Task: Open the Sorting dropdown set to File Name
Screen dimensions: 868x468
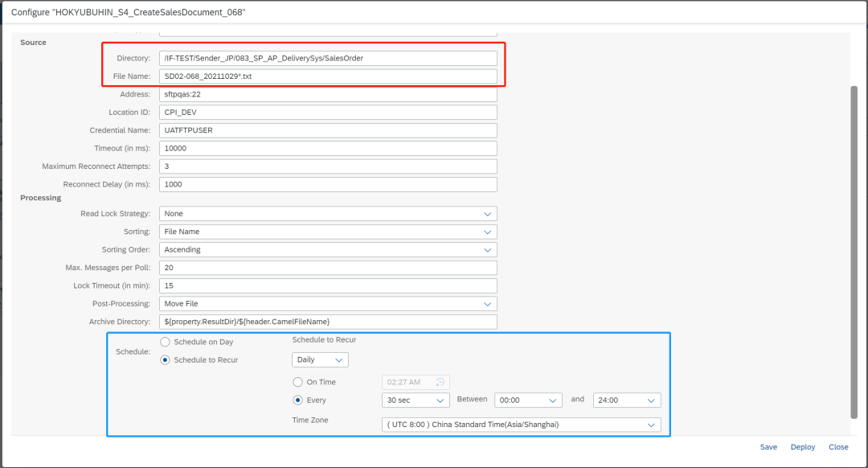Action: pyautogui.click(x=328, y=232)
